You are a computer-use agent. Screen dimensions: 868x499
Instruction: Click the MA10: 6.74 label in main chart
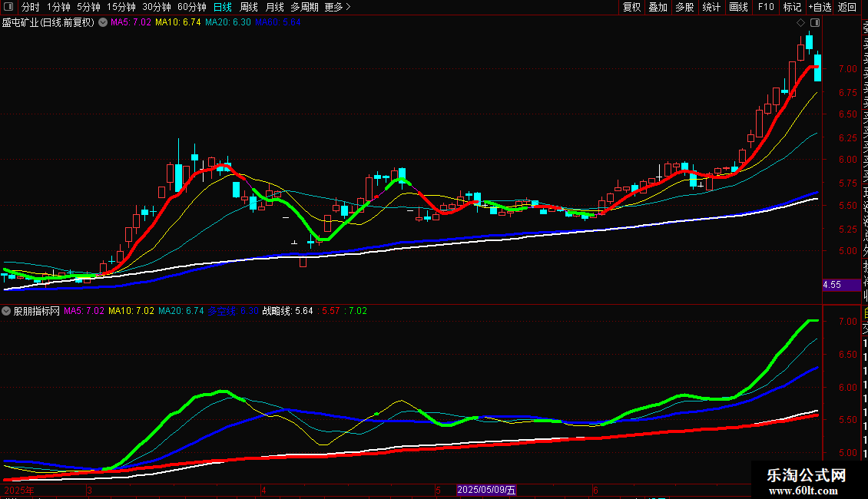point(177,23)
